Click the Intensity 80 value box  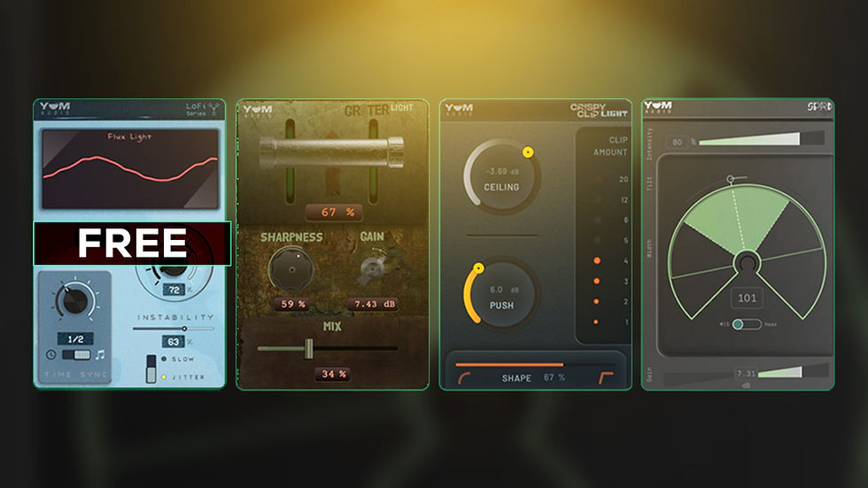[x=677, y=143]
